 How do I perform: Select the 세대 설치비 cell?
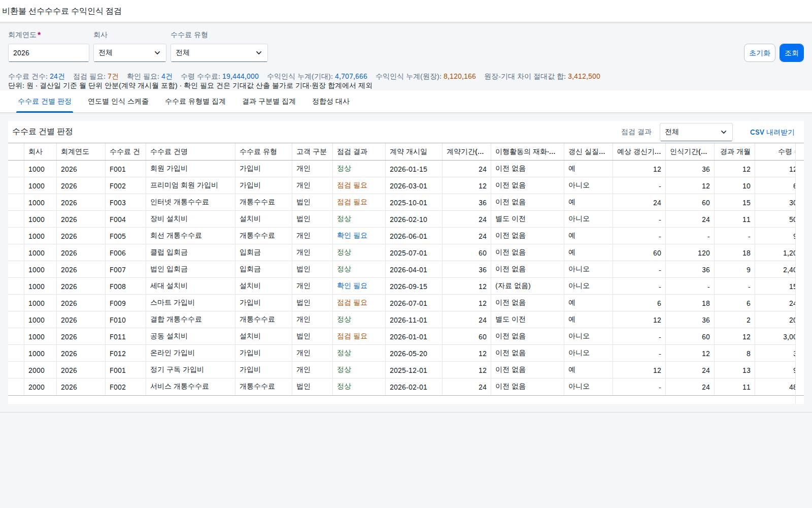190,286
